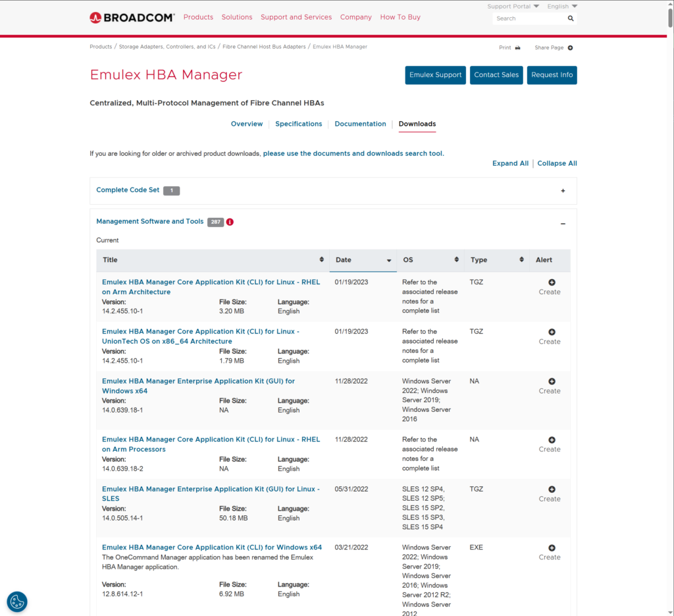Create alert for the 14.0.505.14-1 SLES kit

[552, 490]
